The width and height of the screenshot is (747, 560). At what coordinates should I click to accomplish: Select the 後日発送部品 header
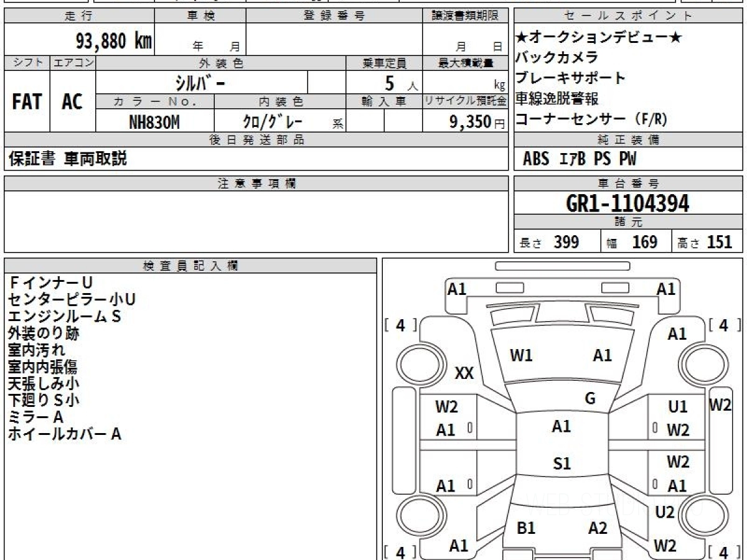(256, 140)
